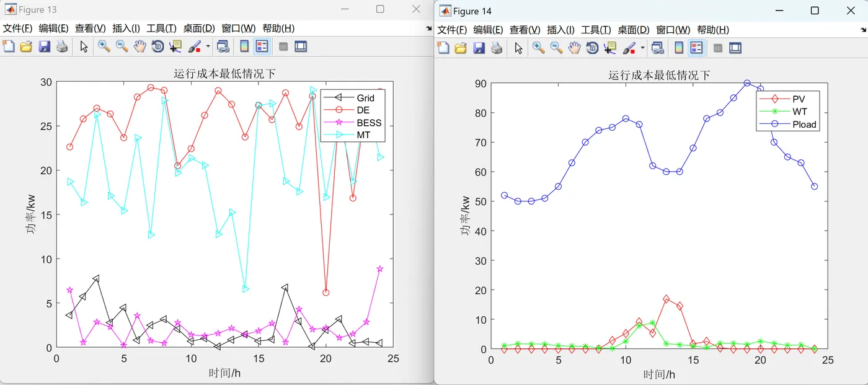Viewport: 868px width, 385px height.
Task: Toggle Edit Plot arrow in Figure 14
Action: (519, 48)
